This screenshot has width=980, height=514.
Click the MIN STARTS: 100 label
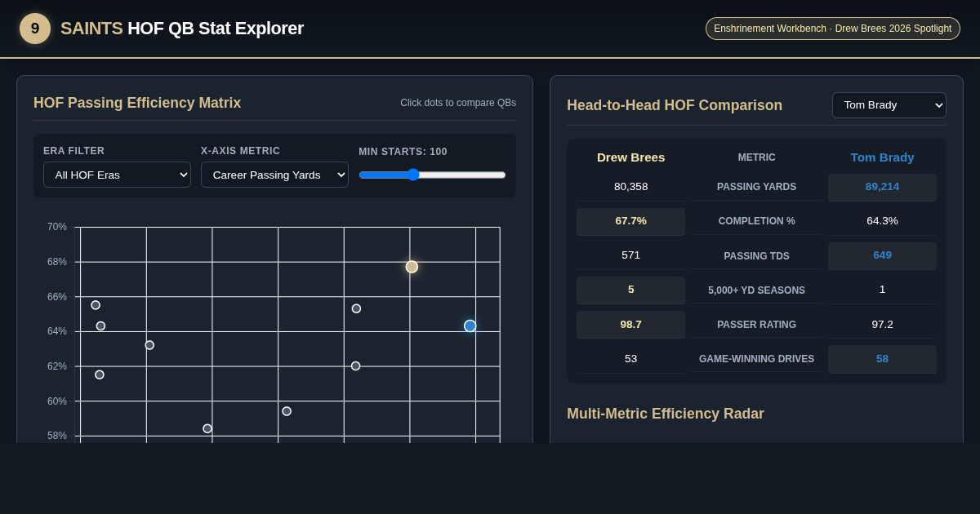click(x=403, y=152)
